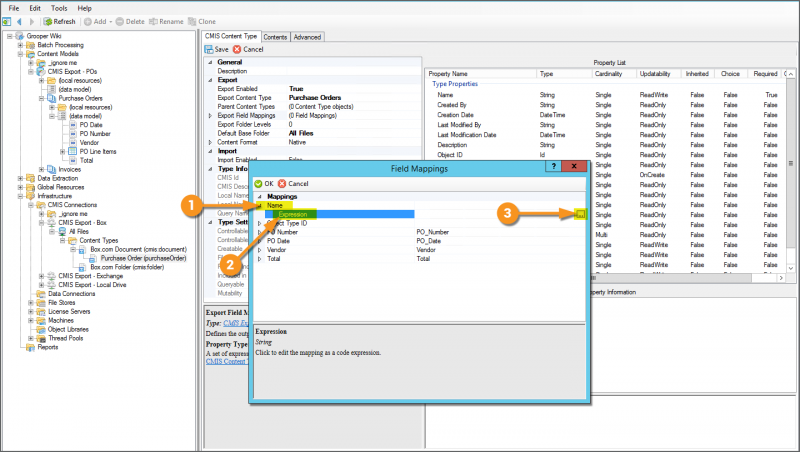Click the Delete toolbar button
The height and width of the screenshot is (452, 800).
[130, 21]
